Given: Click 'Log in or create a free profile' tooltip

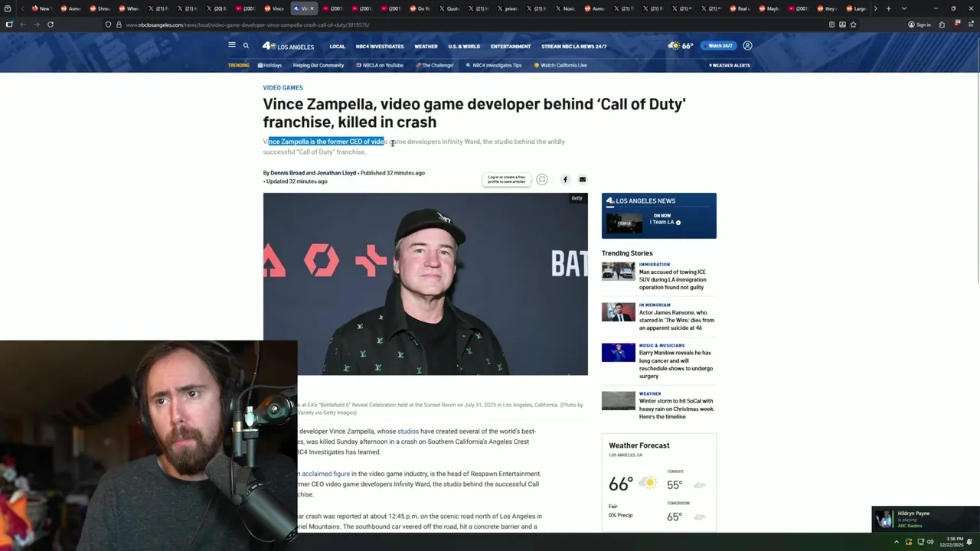Looking at the screenshot, I should (507, 179).
